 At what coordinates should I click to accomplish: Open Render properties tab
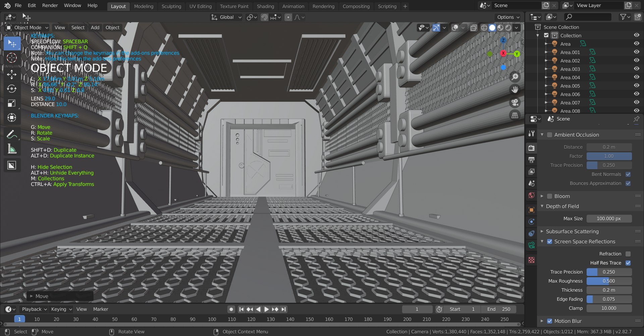(x=531, y=148)
